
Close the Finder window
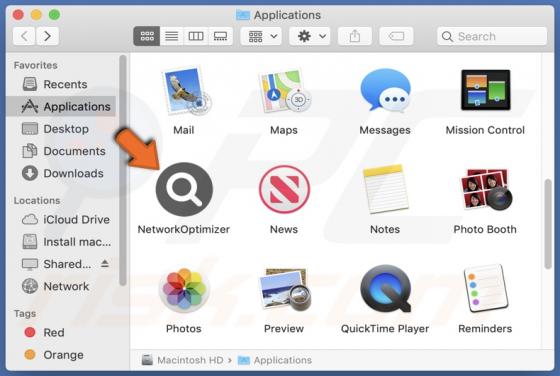pyautogui.click(x=18, y=15)
